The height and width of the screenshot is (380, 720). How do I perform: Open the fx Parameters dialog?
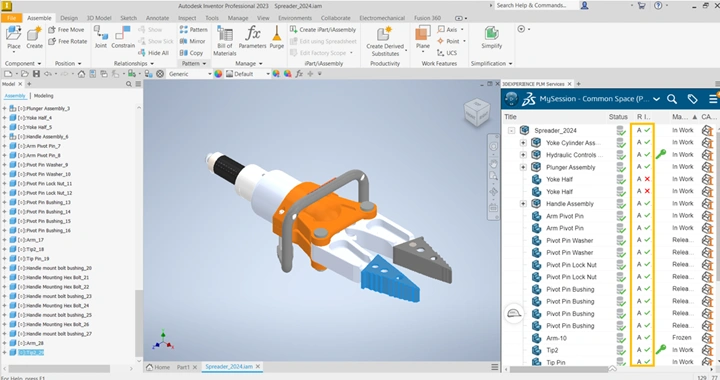click(x=253, y=37)
